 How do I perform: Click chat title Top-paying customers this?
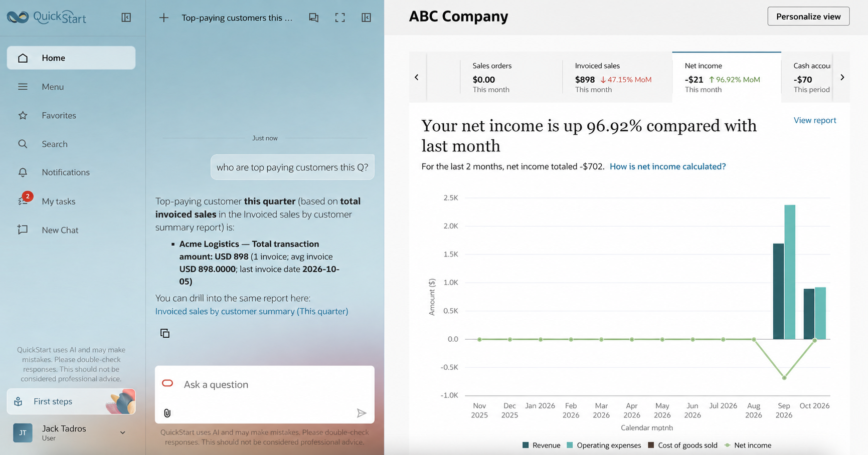click(237, 18)
